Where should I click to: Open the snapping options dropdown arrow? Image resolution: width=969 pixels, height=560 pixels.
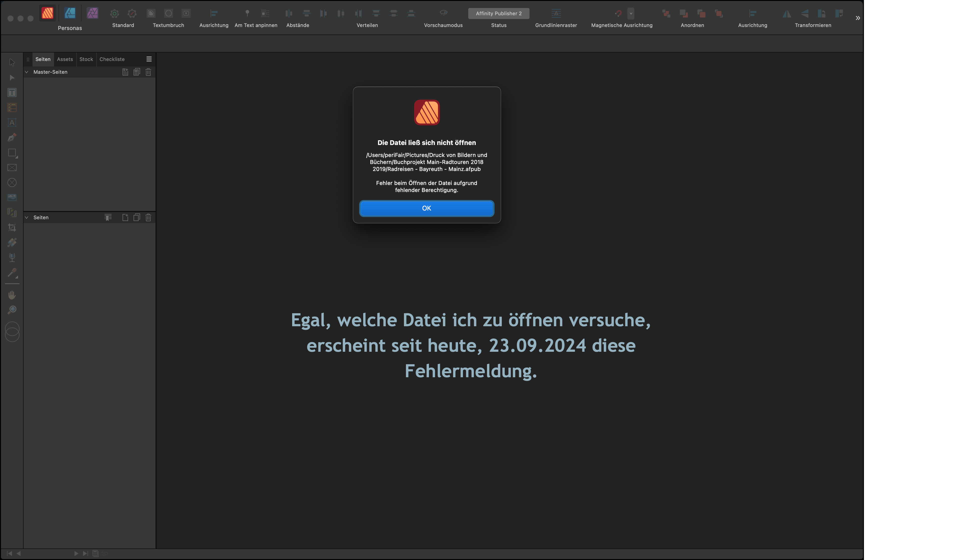631,13
